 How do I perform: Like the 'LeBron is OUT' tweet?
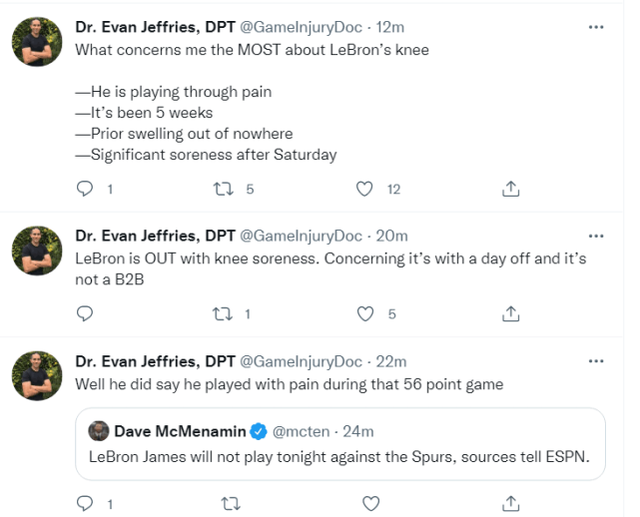click(366, 313)
